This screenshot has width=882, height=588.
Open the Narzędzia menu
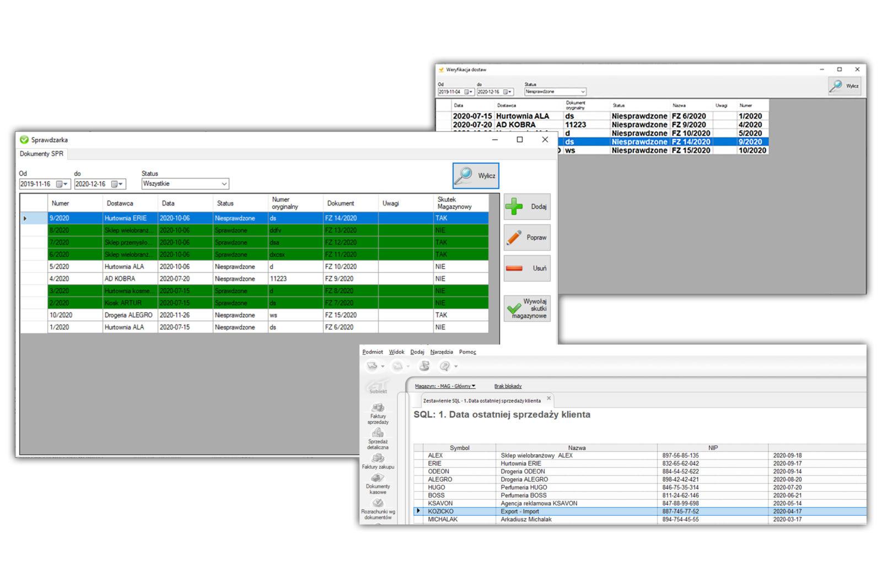(442, 352)
